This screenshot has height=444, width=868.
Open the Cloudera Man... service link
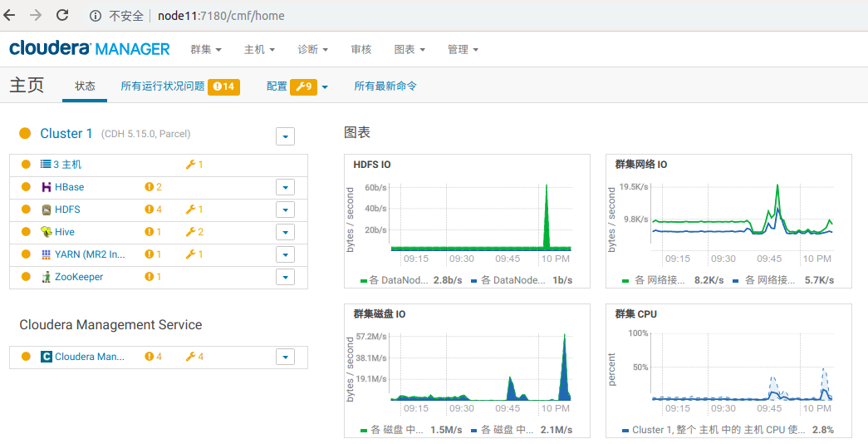click(x=90, y=357)
